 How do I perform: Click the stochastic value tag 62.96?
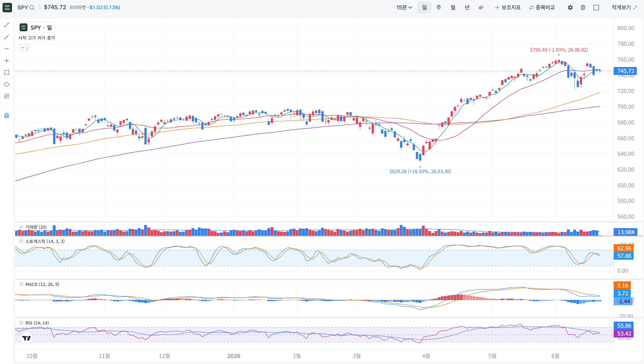coord(623,248)
